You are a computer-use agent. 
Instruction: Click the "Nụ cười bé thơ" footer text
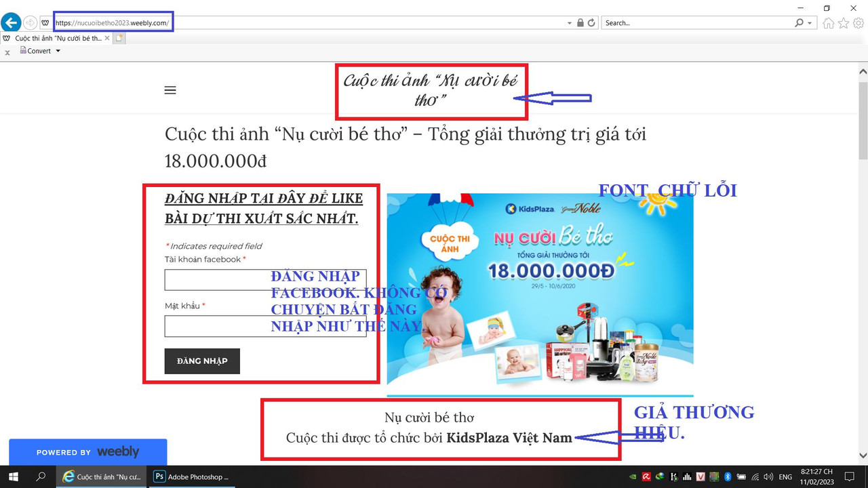coord(429,418)
